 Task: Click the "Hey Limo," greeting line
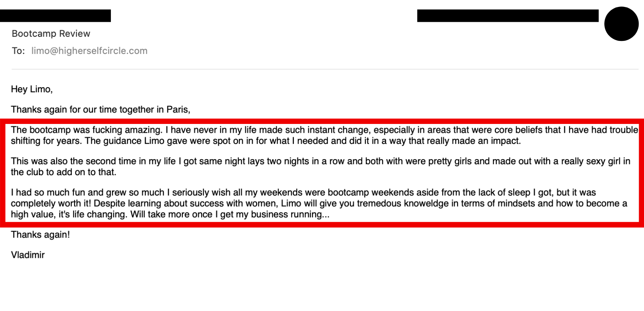32,90
